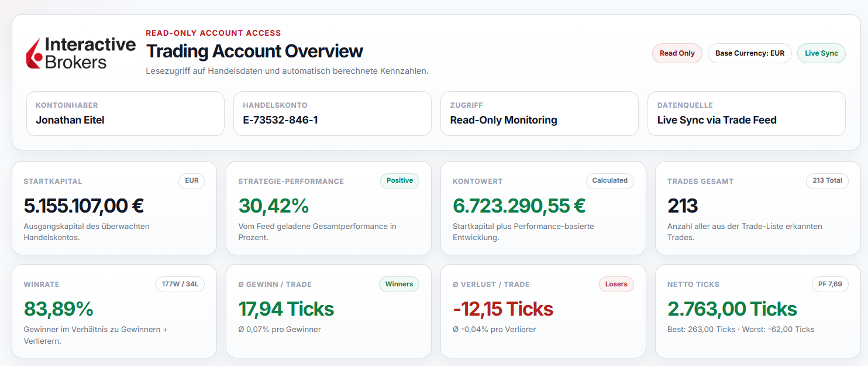Click the NETTO TICKS card title
Image resolution: width=868 pixels, height=366 pixels.
tap(694, 285)
